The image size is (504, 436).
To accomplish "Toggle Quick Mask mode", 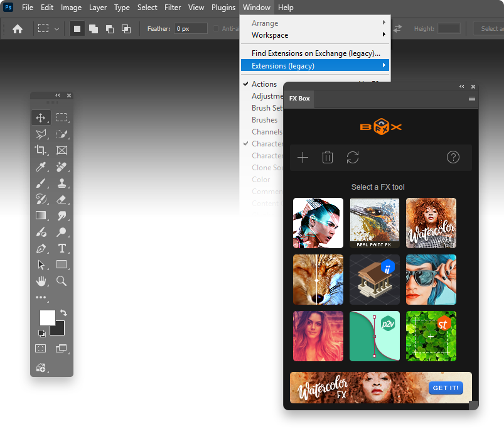I will coord(40,348).
